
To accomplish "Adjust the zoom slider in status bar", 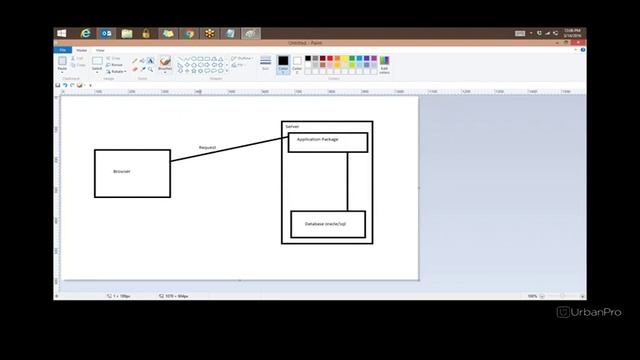I will pyautogui.click(x=562, y=296).
